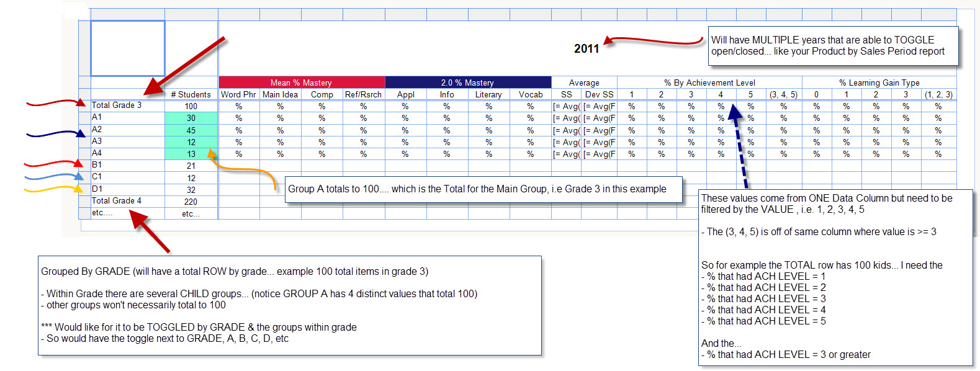Click the SS [= Avg( cell in Total Grade 3 row

click(x=567, y=106)
